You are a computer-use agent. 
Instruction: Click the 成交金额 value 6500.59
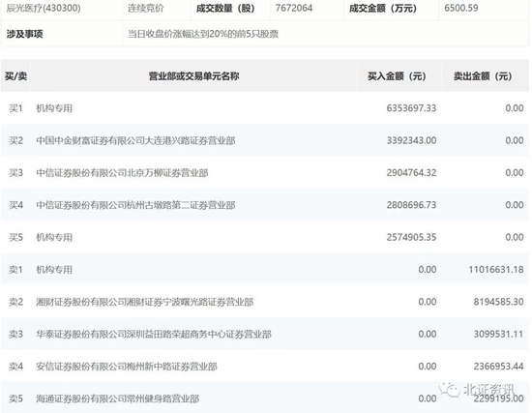tap(460, 8)
